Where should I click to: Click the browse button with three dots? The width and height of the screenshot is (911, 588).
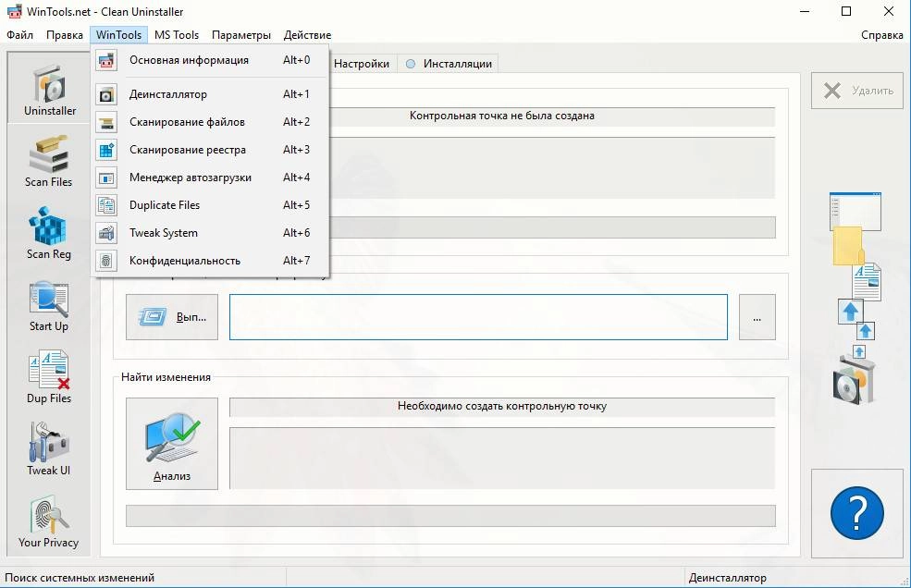(757, 317)
